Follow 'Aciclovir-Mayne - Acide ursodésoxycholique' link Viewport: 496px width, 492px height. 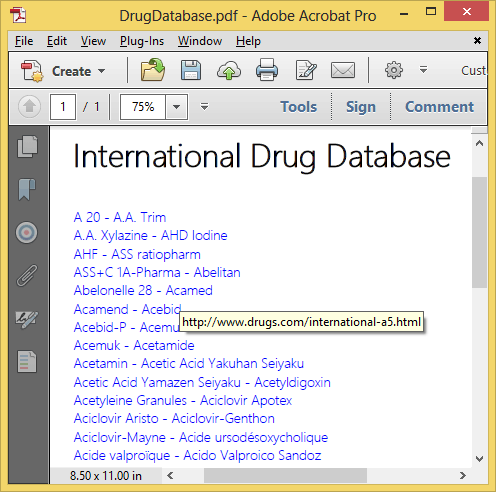pos(201,437)
